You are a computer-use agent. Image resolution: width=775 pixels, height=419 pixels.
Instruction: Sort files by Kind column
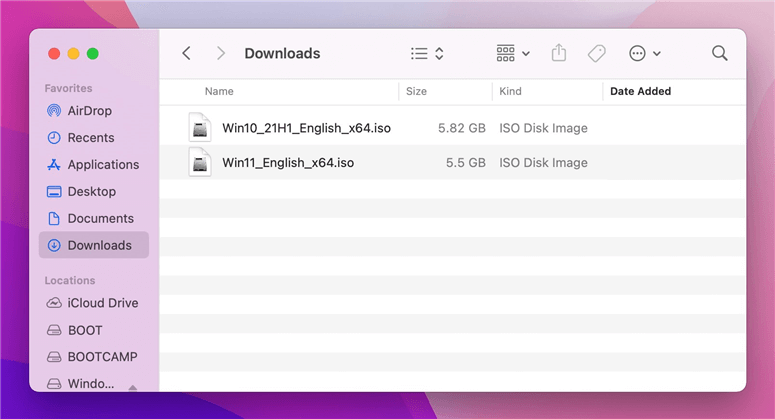pyautogui.click(x=510, y=91)
